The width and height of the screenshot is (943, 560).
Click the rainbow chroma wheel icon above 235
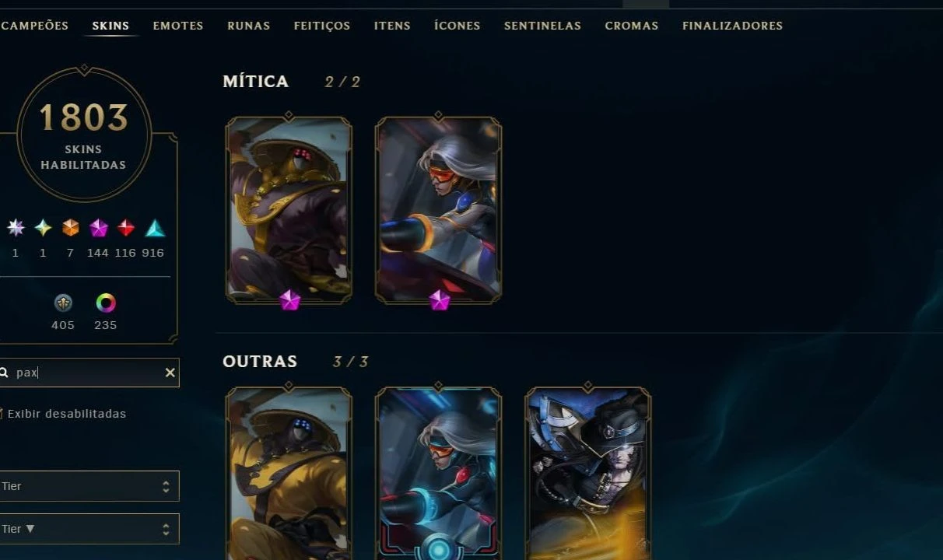pyautogui.click(x=106, y=303)
